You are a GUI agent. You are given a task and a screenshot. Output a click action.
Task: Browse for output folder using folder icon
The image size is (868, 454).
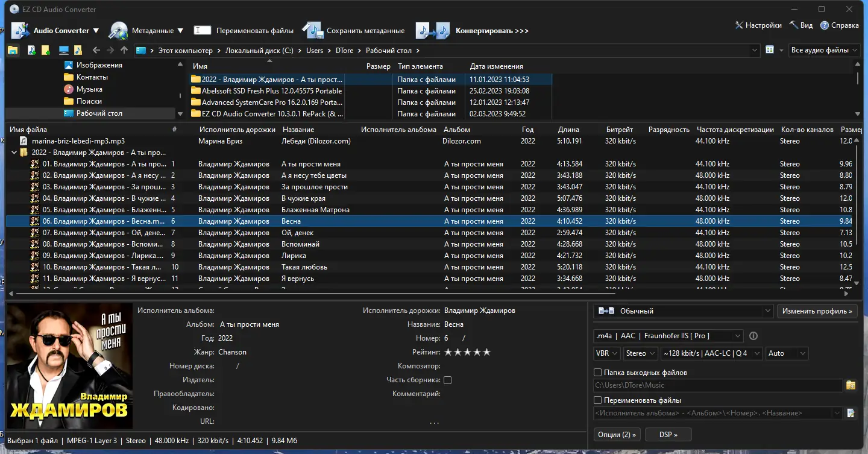(x=851, y=385)
